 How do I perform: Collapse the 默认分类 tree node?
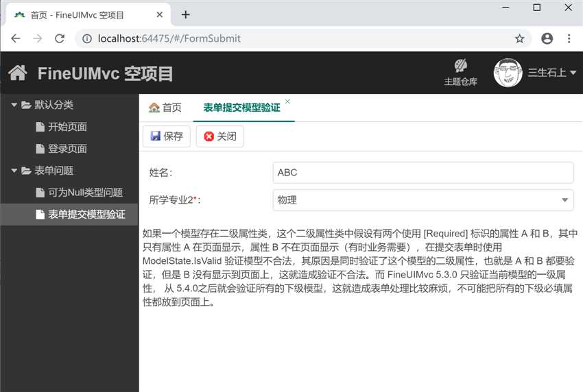14,105
